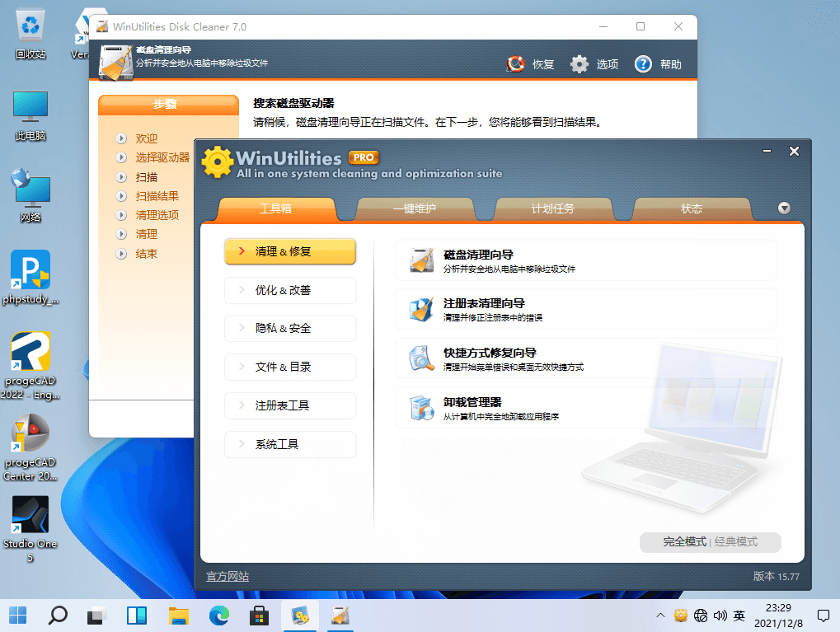
Task: Click 欢迎 step in Disk Cleaner
Action: click(146, 138)
